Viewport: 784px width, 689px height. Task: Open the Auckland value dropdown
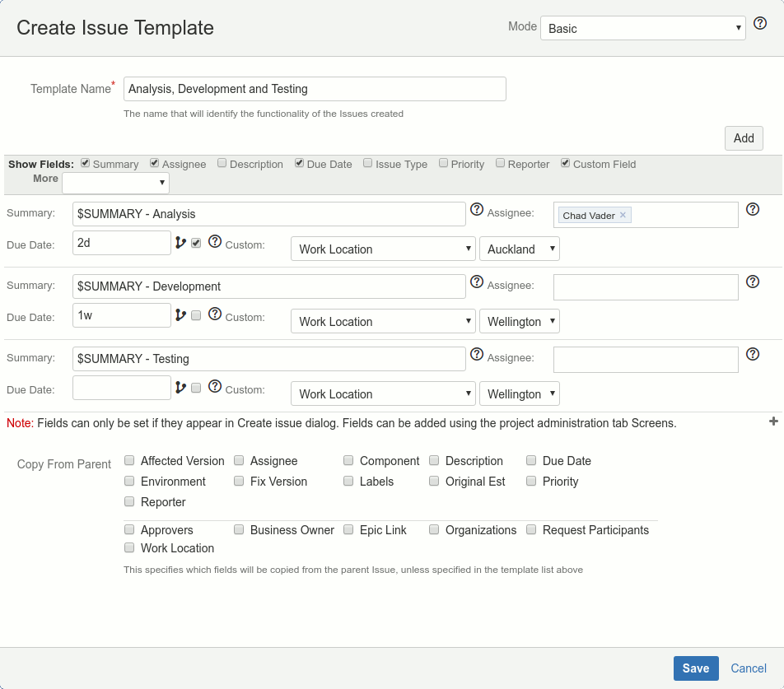point(520,249)
